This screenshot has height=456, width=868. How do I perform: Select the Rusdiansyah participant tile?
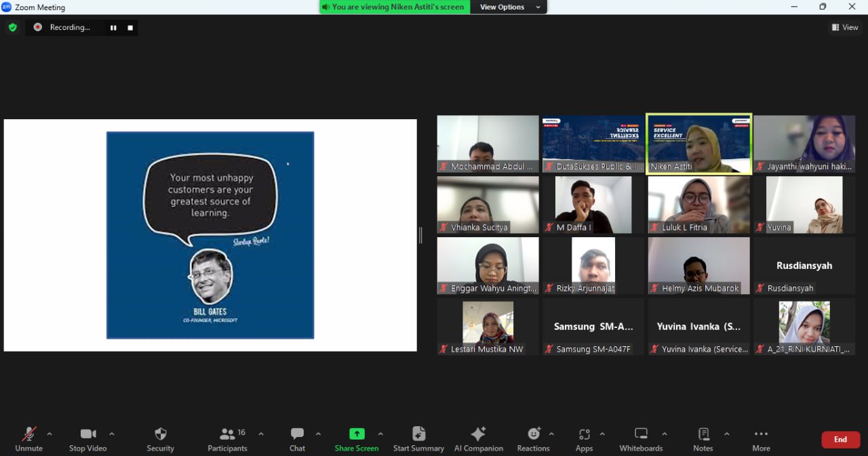804,266
